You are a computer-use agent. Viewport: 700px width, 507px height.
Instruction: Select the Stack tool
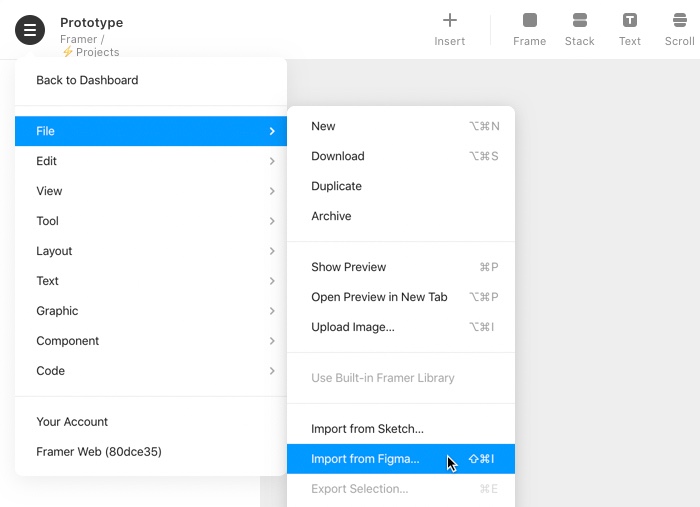(x=579, y=29)
